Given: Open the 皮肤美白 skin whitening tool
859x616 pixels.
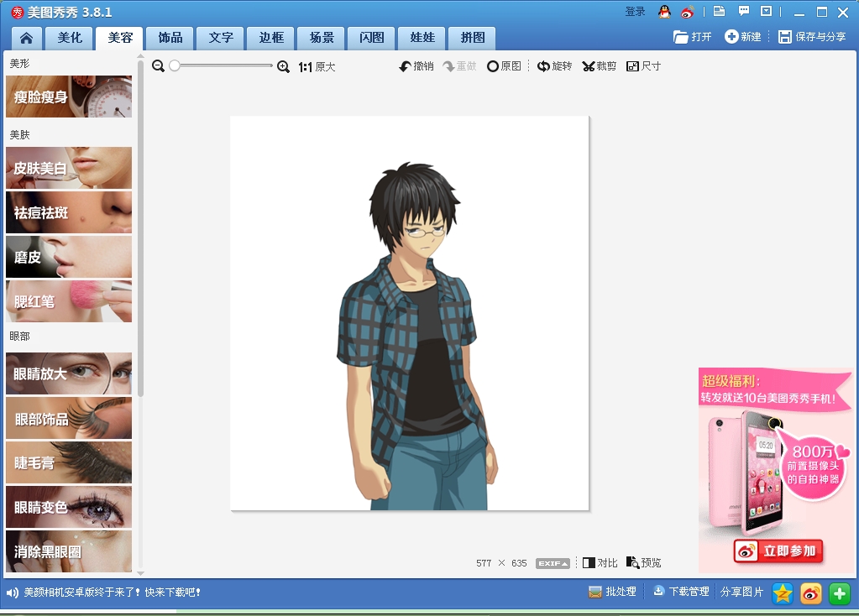Looking at the screenshot, I should click(x=69, y=168).
